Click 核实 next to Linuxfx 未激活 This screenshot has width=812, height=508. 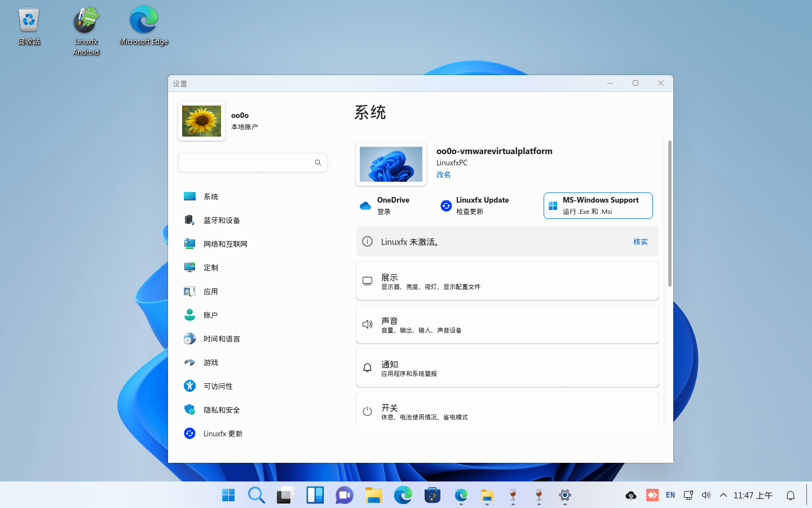[x=641, y=241]
